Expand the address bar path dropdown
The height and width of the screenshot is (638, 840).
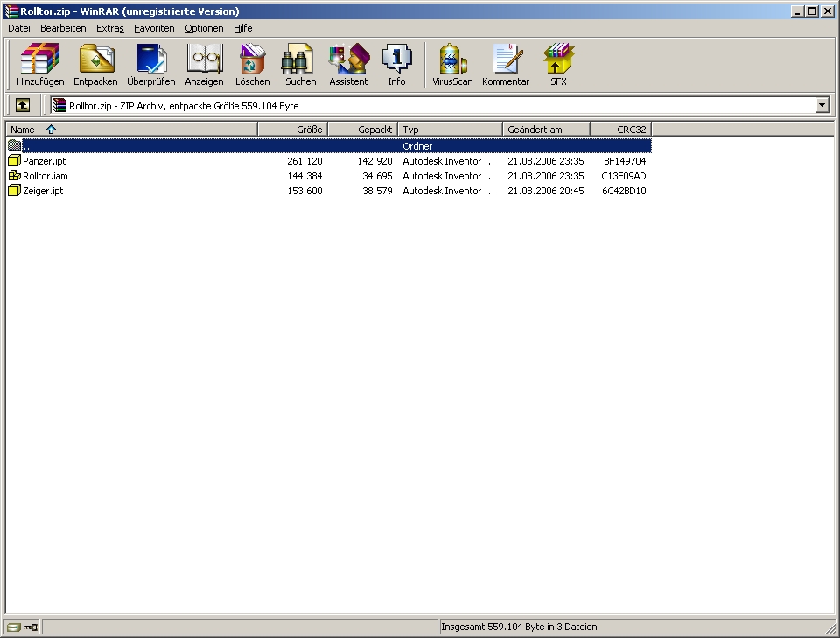(822, 105)
